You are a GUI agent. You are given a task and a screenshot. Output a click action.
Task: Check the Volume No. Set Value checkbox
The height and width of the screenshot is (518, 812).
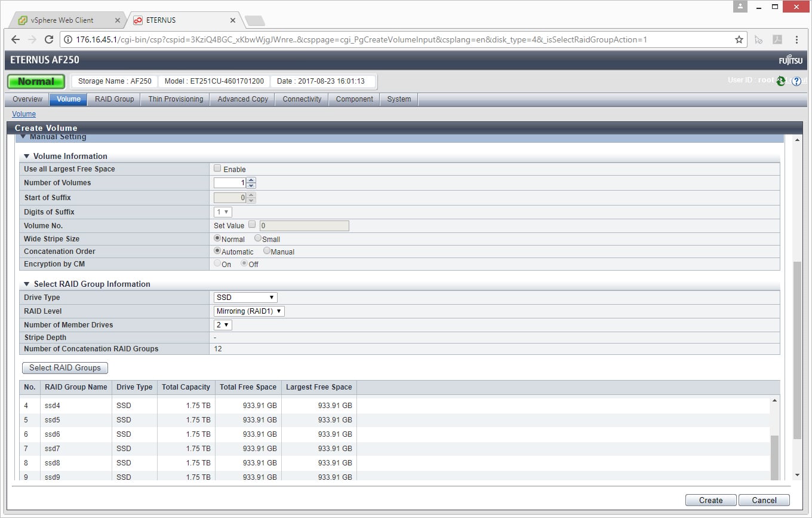click(251, 225)
